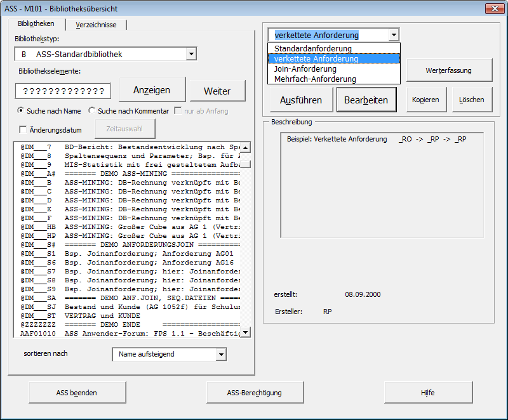The height and width of the screenshot is (420, 508).
Task: Choose Mehrfach-Anforderung from the dropdown list
Action: pos(334,79)
